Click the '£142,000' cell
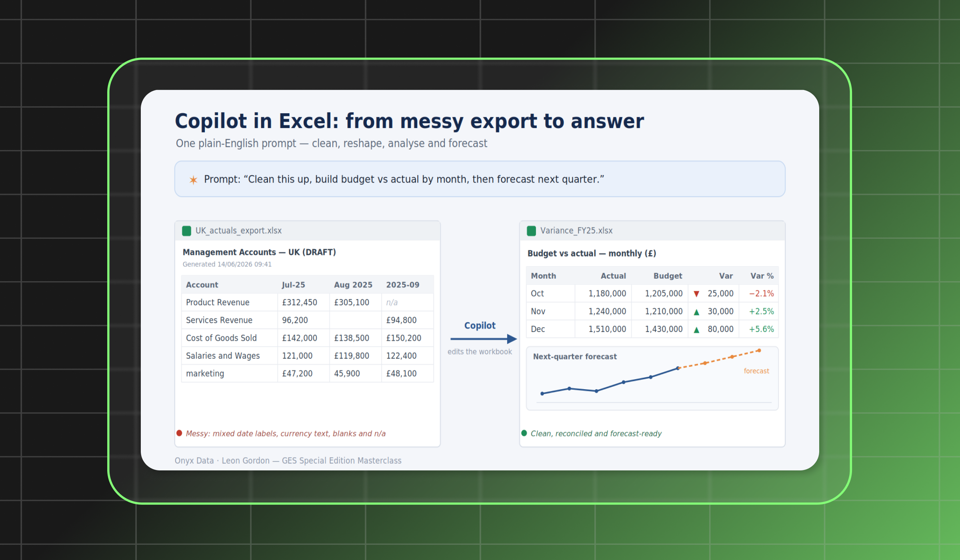This screenshot has width=960, height=560. coord(304,338)
